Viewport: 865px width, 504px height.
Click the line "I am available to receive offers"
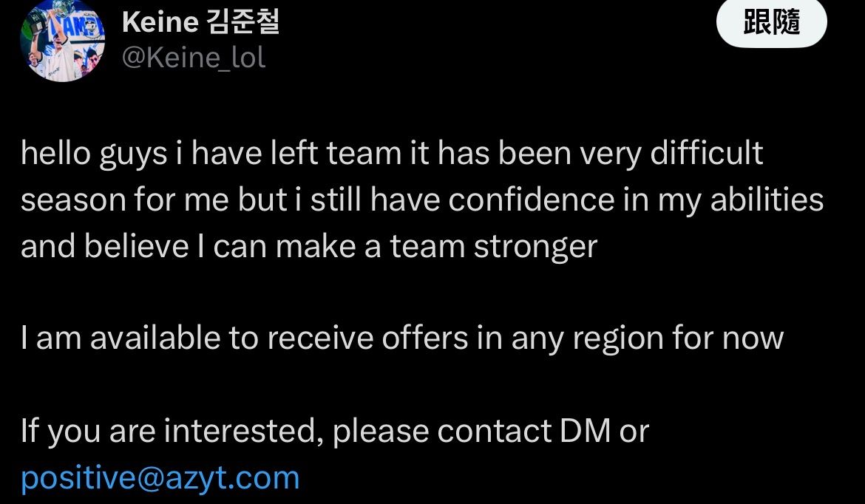pos(401,338)
